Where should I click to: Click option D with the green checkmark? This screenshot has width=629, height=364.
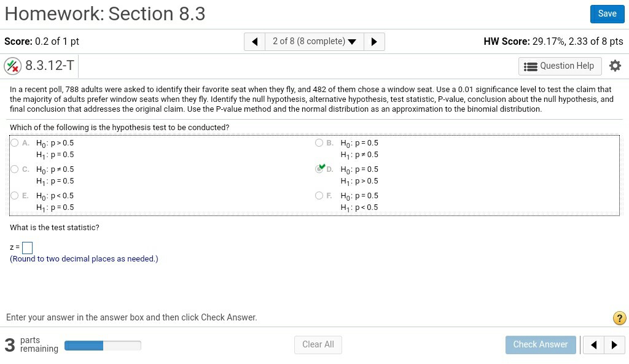click(319, 169)
